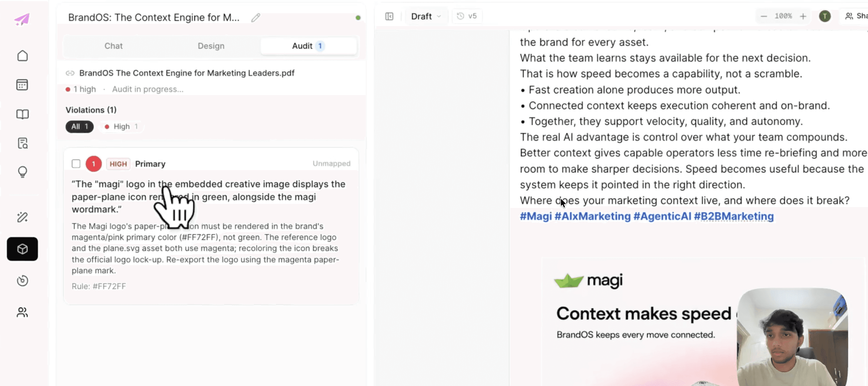The image size is (868, 386).
Task: Open the circular history icon in sidebar
Action: (22, 281)
